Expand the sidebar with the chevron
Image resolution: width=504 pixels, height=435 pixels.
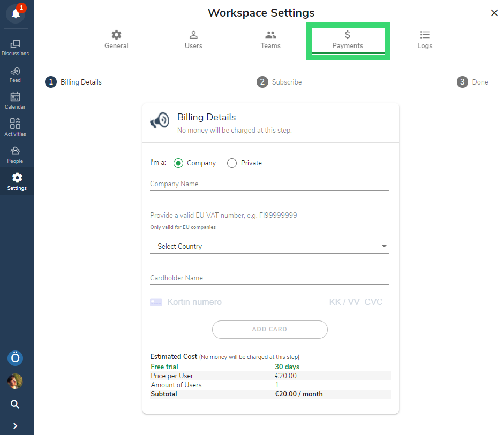point(15,426)
